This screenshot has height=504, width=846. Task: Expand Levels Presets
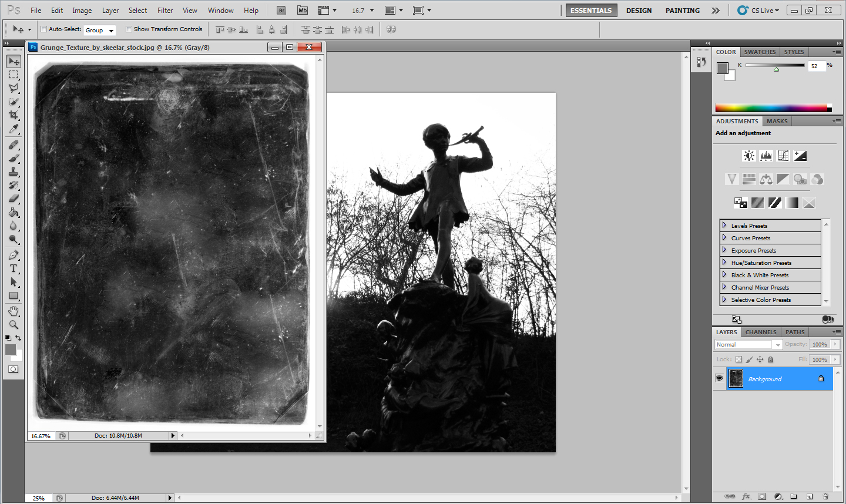pos(724,225)
